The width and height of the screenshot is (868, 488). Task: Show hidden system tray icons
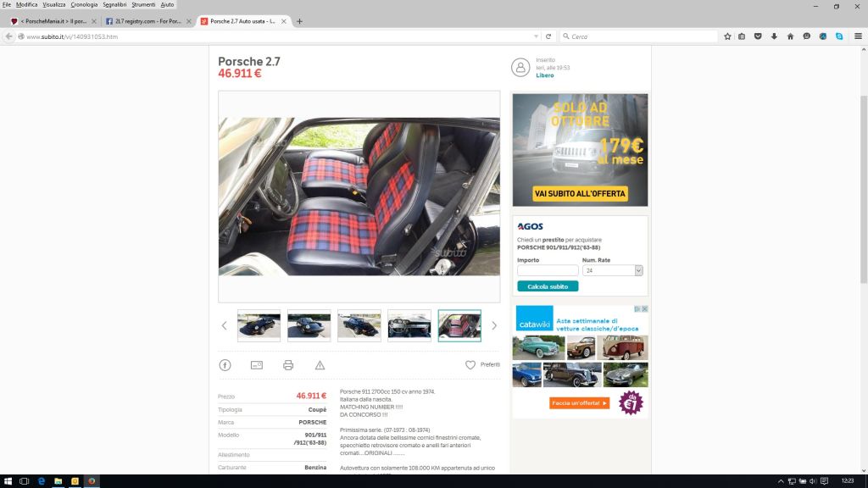pyautogui.click(x=781, y=481)
